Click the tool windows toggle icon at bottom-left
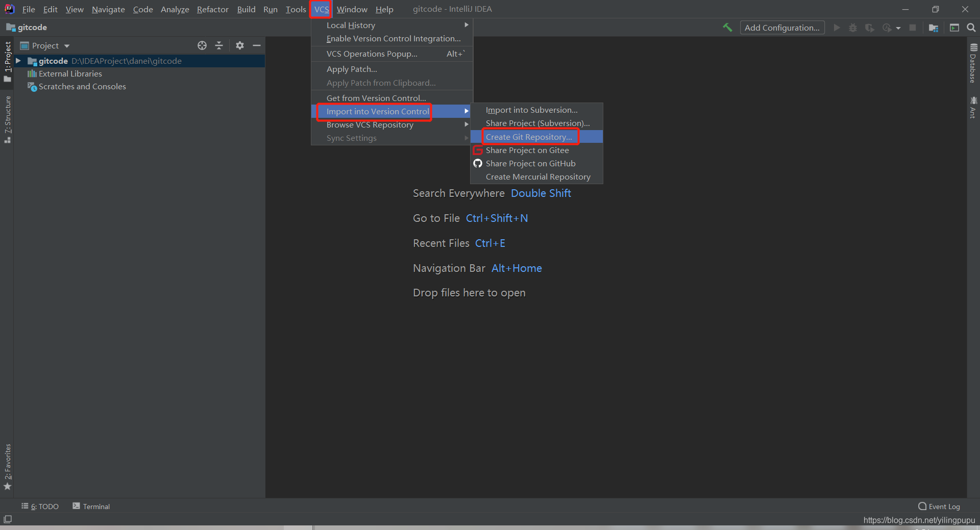The height and width of the screenshot is (530, 980). pos(8,519)
